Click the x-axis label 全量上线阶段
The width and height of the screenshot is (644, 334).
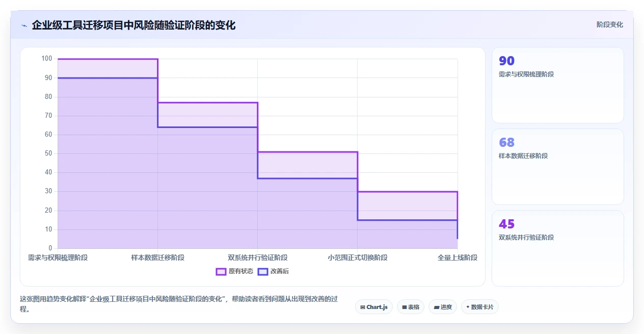coord(458,258)
